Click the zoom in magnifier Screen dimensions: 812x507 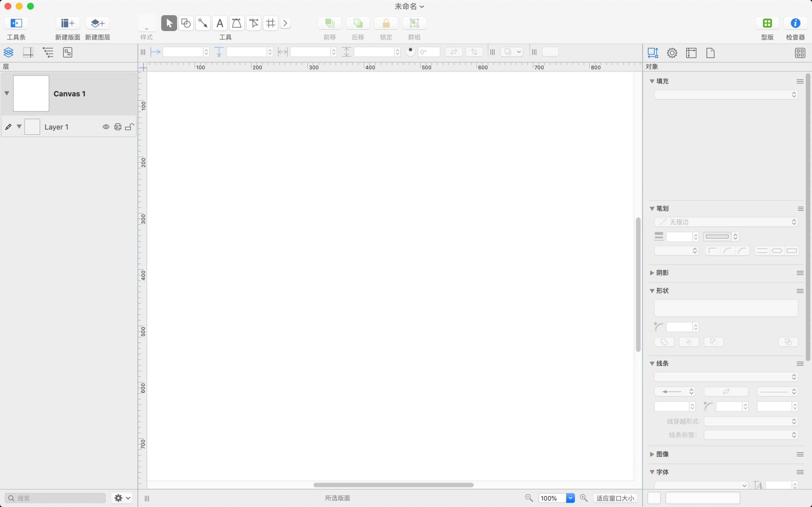click(584, 498)
